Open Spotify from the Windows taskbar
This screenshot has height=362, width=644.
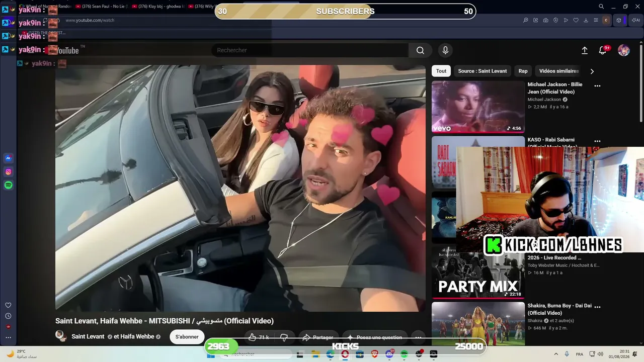(404, 354)
